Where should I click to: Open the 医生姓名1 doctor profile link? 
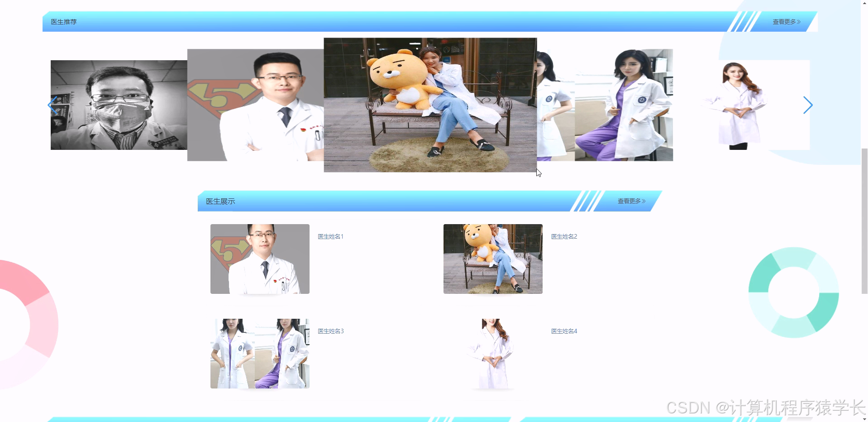(330, 236)
